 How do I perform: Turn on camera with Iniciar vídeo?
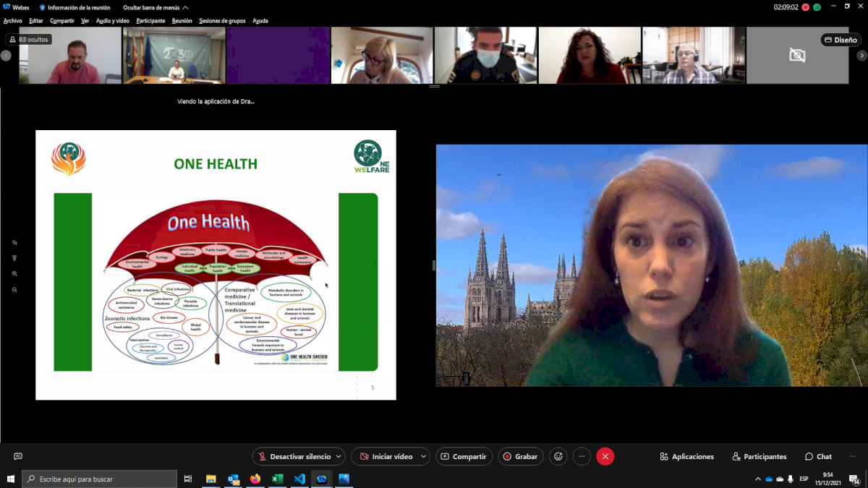coord(385,457)
